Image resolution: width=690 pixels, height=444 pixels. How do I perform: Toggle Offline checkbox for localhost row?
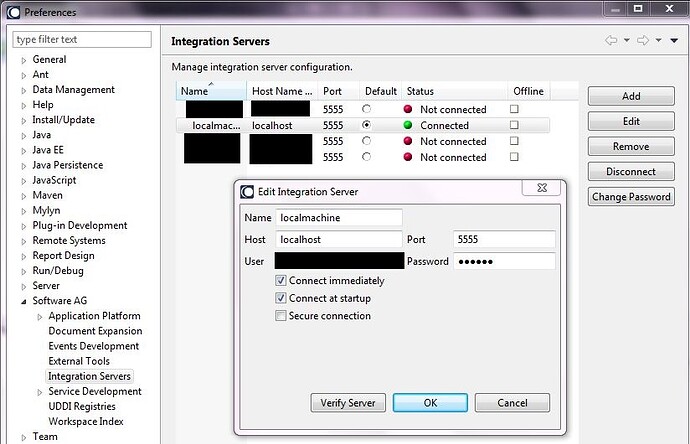(514, 125)
